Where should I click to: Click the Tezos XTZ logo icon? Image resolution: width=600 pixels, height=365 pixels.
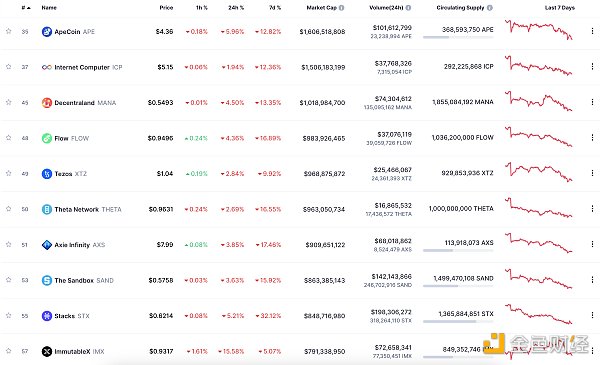pos(47,174)
